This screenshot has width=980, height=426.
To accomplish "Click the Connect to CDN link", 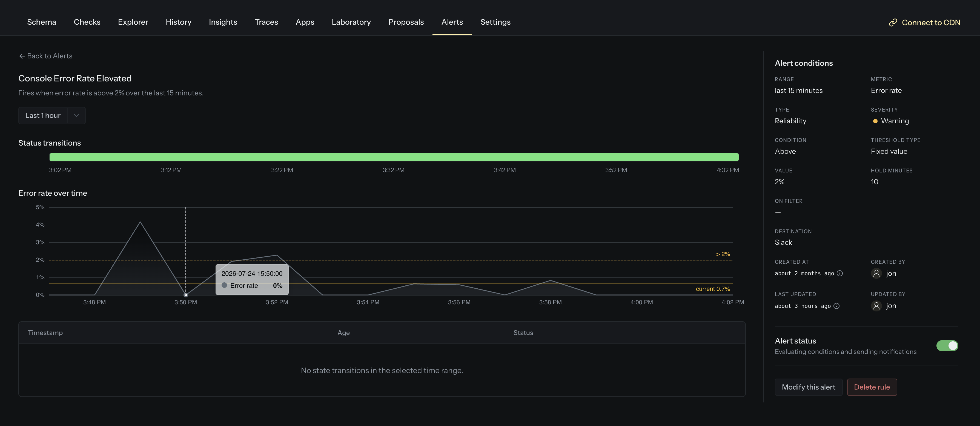I will pyautogui.click(x=924, y=22).
